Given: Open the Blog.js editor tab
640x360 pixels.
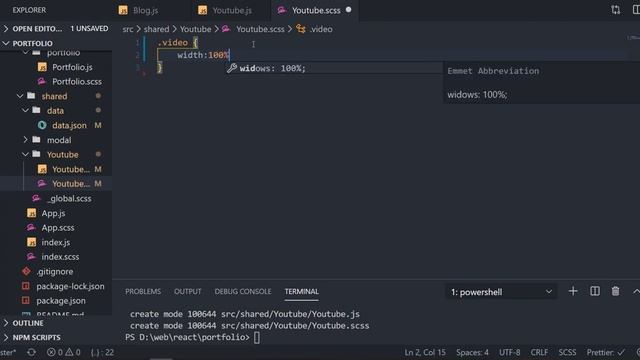Looking at the screenshot, I should click(x=145, y=10).
